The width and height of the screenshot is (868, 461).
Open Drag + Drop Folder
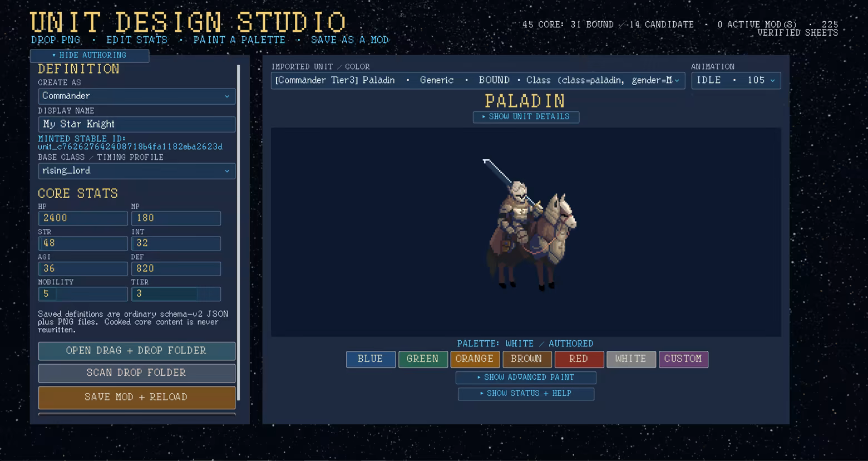(136, 351)
